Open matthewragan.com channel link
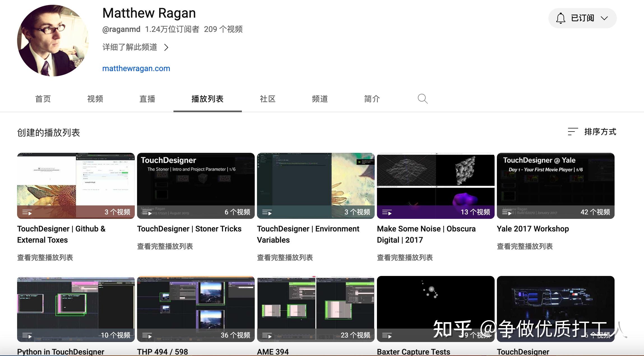The height and width of the screenshot is (356, 644). [136, 68]
